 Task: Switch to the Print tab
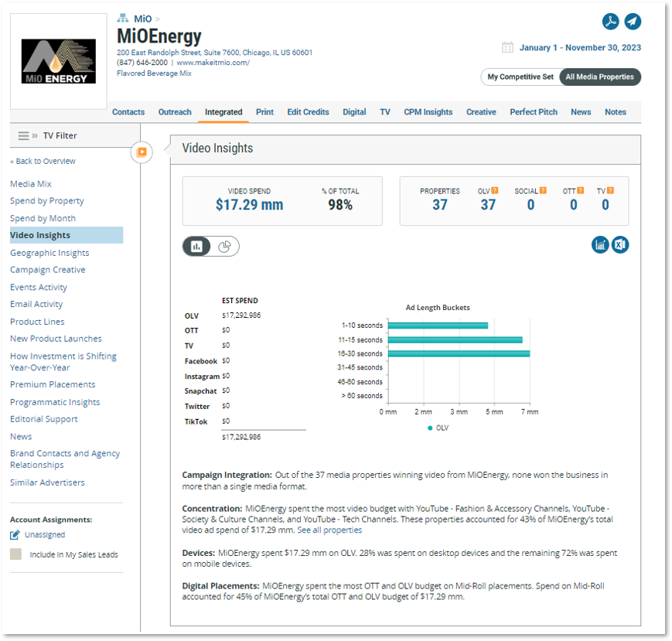265,112
